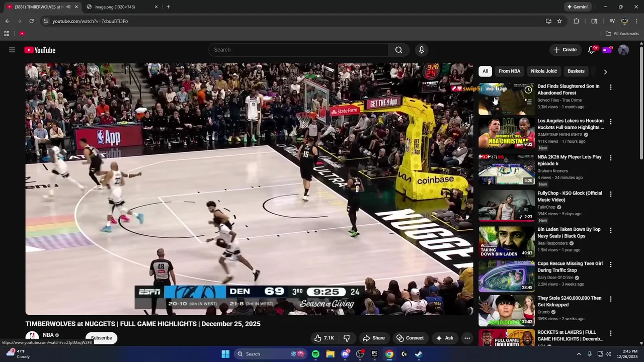Open Chrome extensions puzzle icon

pos(577,21)
